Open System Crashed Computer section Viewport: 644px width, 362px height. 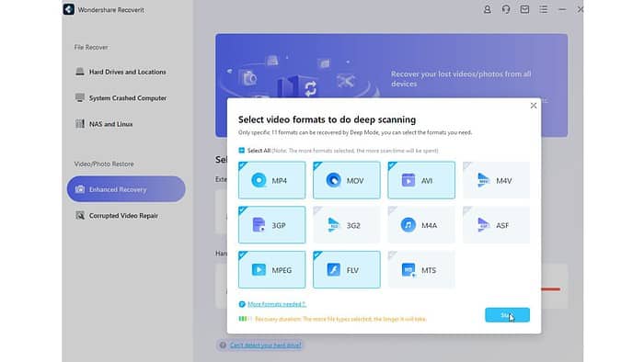tap(127, 98)
